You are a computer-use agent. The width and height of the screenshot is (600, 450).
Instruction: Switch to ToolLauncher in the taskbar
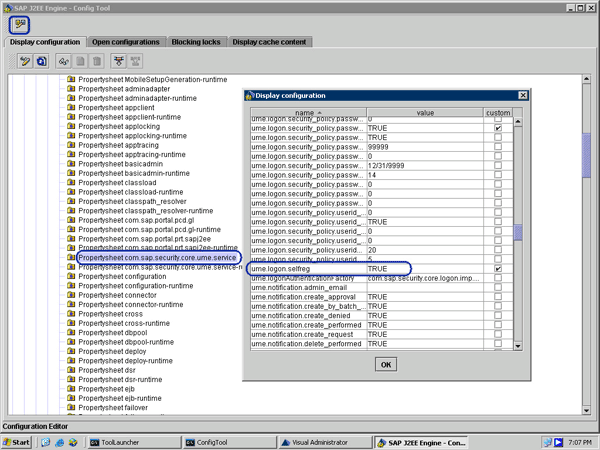tap(134, 443)
